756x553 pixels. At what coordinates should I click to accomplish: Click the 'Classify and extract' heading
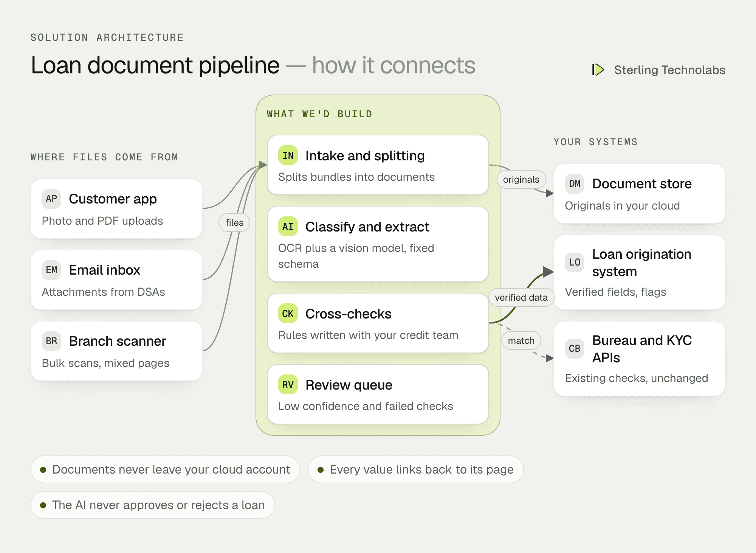pyautogui.click(x=367, y=227)
